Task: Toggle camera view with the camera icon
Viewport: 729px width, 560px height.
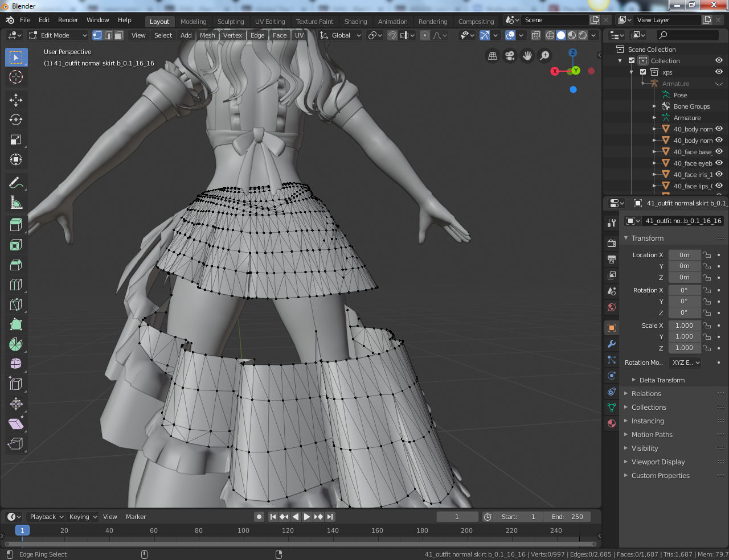Action: click(510, 56)
